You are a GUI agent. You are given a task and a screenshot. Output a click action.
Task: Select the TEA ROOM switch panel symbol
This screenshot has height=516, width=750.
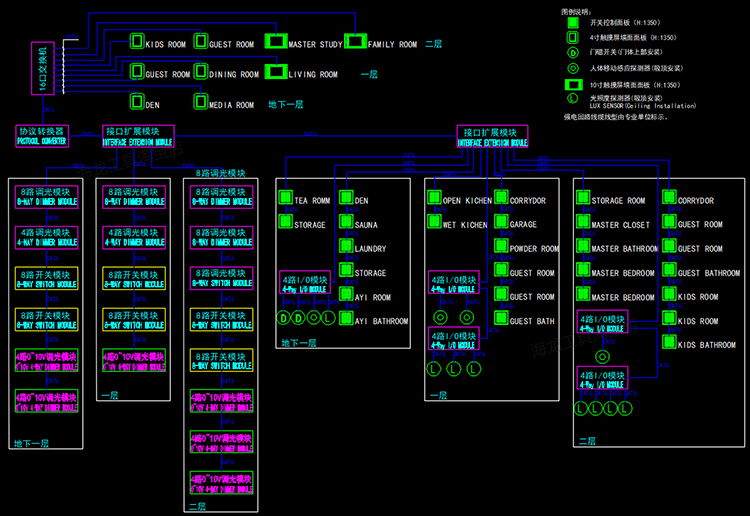[284, 199]
